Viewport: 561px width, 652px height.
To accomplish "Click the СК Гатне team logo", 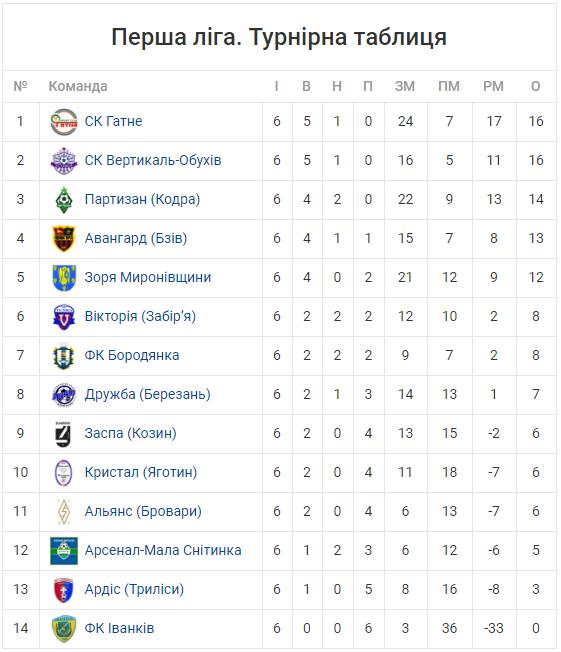I will (64, 122).
